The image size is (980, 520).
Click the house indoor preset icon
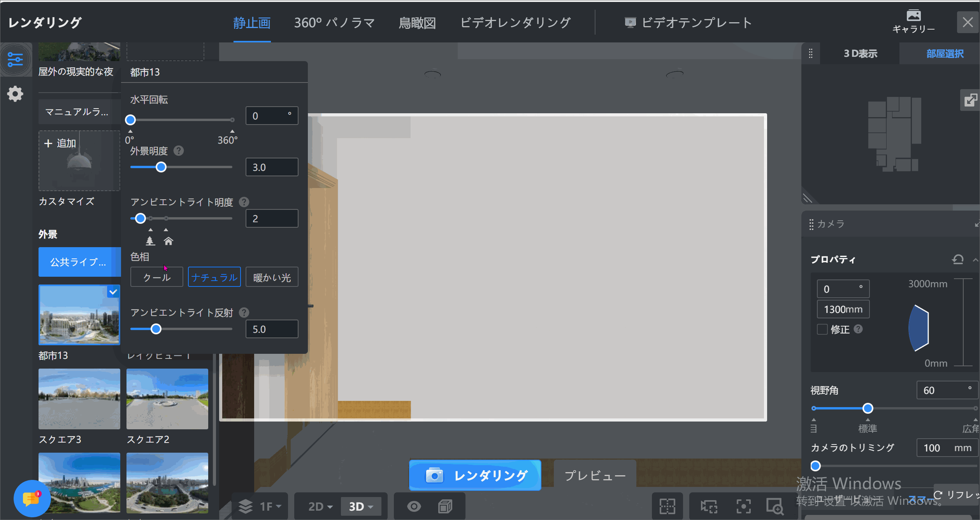pos(168,241)
